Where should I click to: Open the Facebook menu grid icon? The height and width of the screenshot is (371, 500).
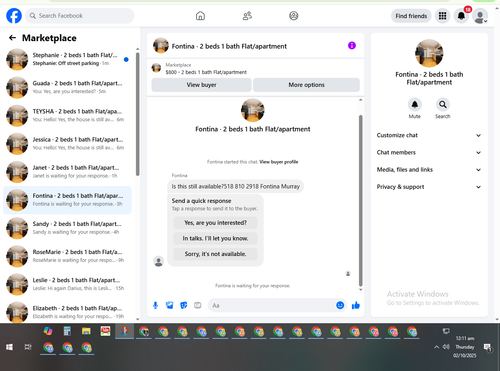442,16
